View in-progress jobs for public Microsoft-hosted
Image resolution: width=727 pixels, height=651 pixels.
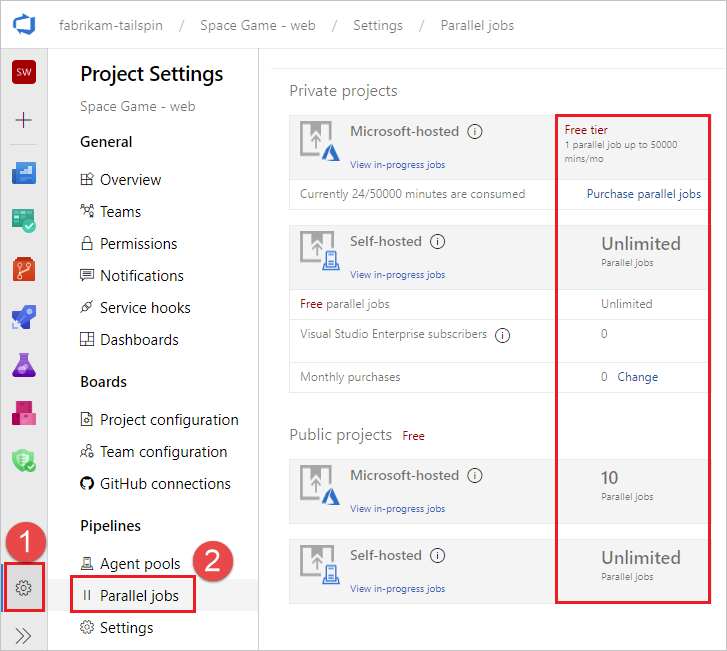pyautogui.click(x=397, y=509)
